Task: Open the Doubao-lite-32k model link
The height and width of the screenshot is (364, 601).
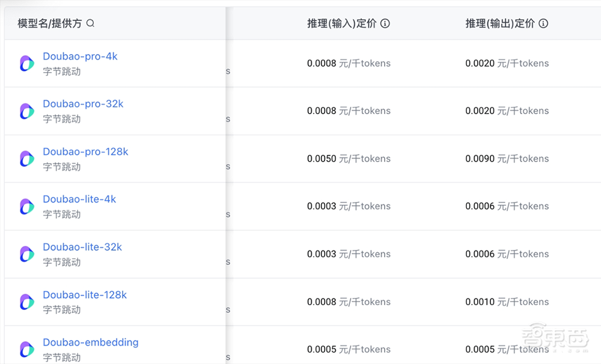Action: [82, 247]
